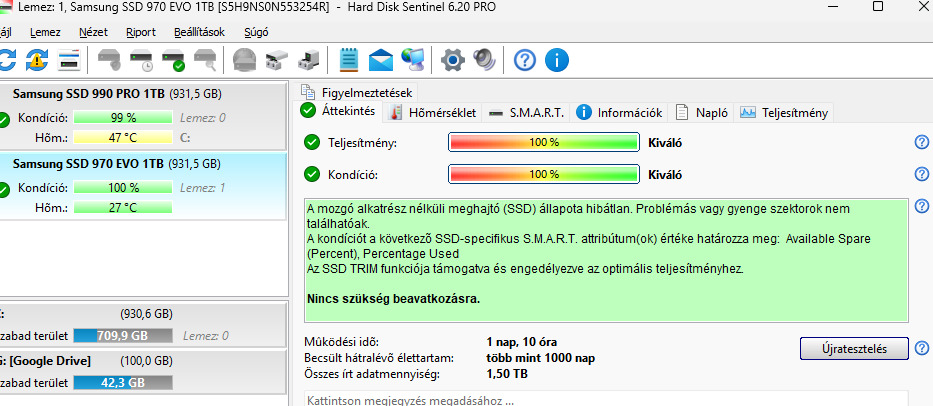This screenshot has width=933, height=406.
Task: Open the Beállítások menu
Action: coord(199,32)
